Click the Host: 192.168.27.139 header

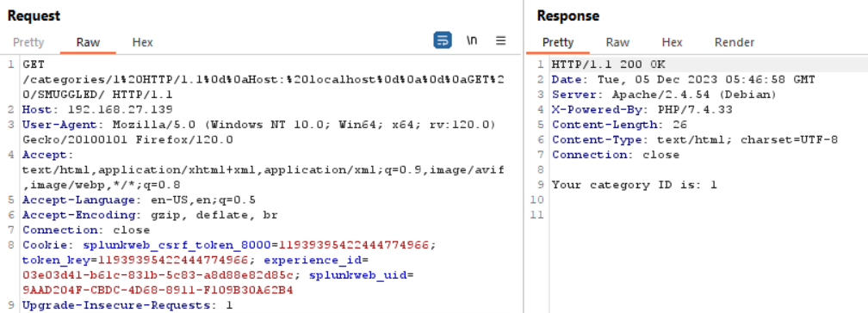[97, 109]
